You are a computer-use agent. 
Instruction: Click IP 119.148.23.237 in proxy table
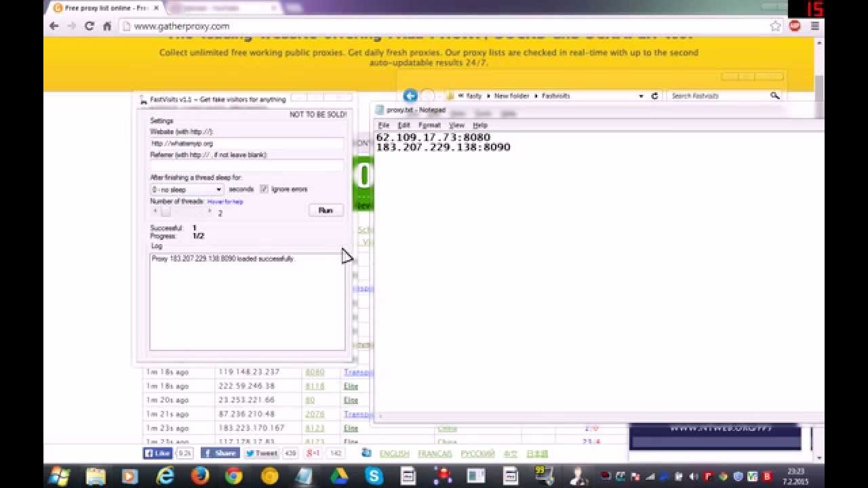click(249, 372)
